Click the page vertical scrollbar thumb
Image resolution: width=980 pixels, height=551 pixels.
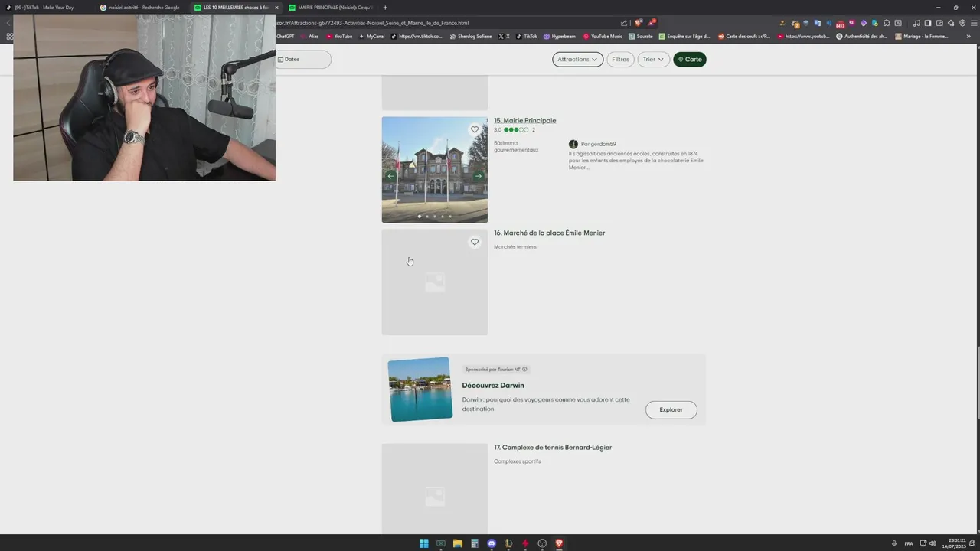(977, 383)
